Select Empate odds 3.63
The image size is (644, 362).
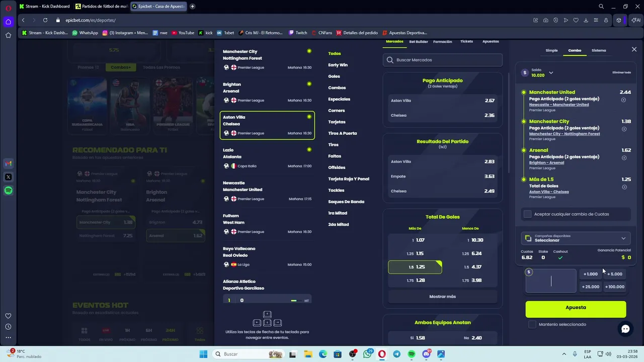coord(442,176)
